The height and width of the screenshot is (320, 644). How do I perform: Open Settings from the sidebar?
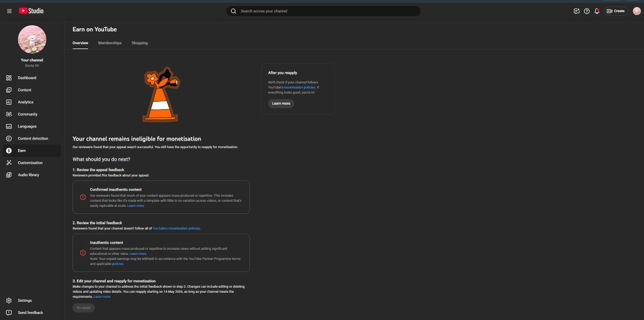pos(32,300)
